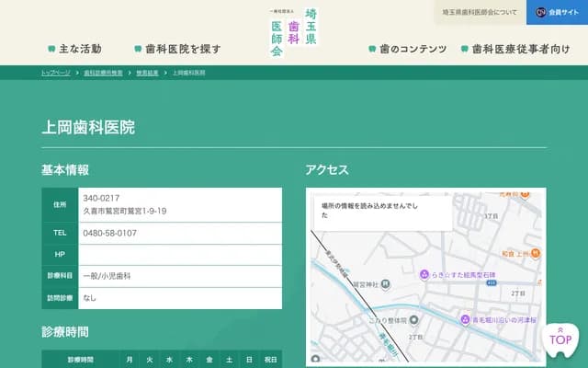Click the 訪問診療 value なし
The height and width of the screenshot is (368, 588).
[90, 298]
